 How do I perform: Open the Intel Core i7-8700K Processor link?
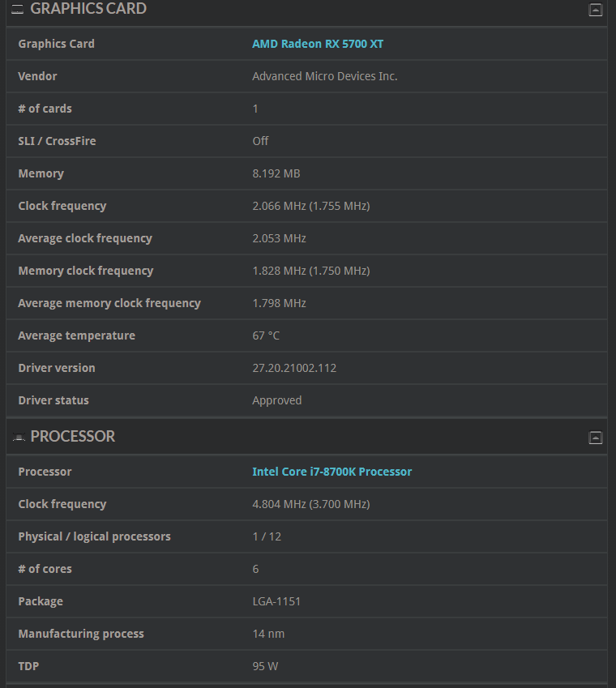pyautogui.click(x=332, y=472)
